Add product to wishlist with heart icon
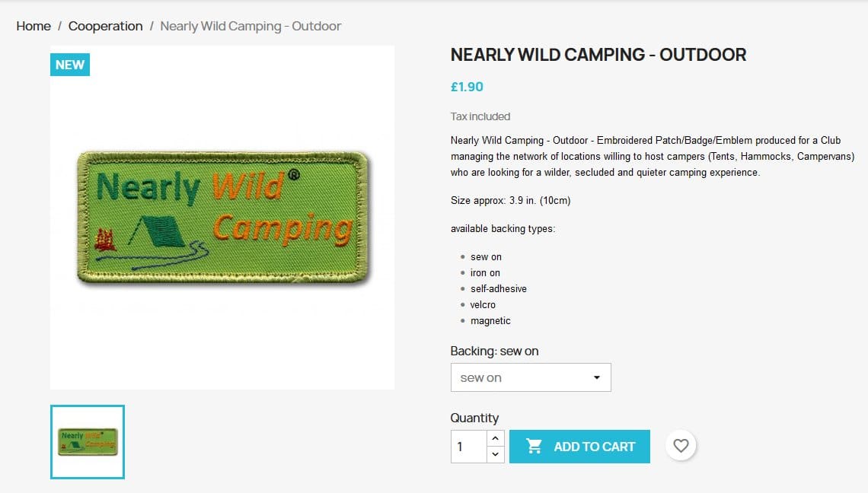Screen dimensions: 868x493 click(x=681, y=446)
